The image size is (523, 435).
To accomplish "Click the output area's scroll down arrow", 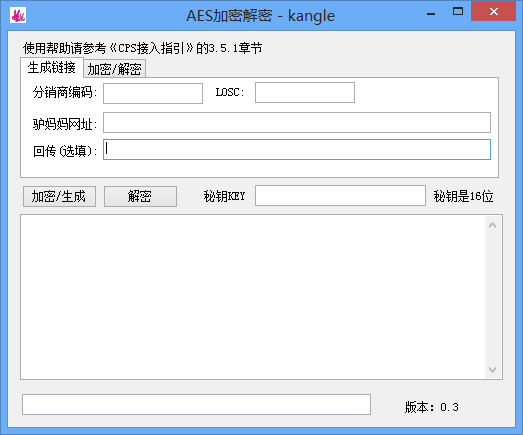I will (x=492, y=370).
